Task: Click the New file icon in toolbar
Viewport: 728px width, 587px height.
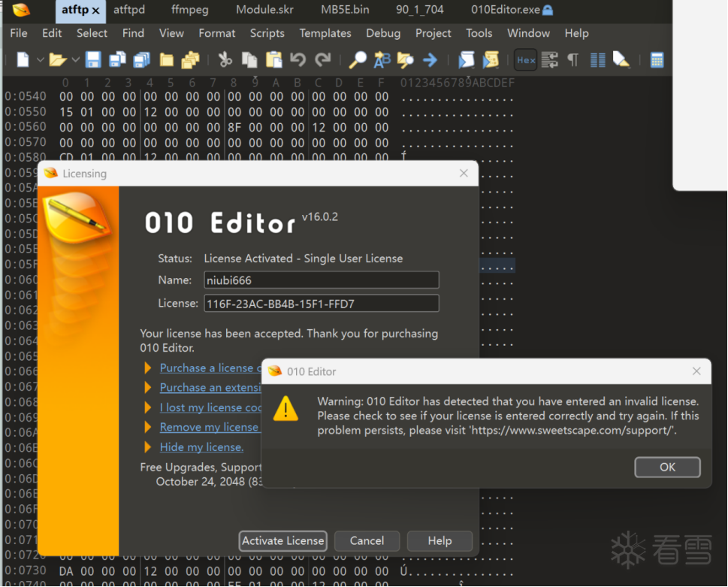Action: click(23, 60)
